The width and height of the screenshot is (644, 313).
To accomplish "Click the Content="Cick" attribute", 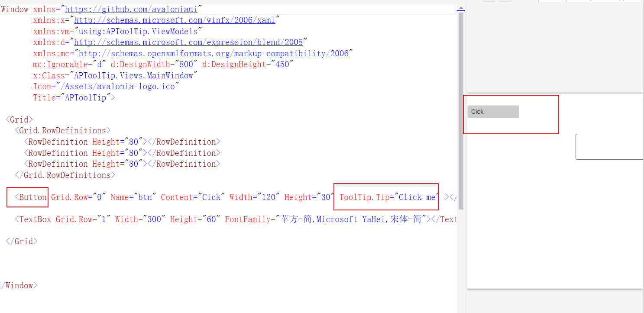I will pos(193,197).
